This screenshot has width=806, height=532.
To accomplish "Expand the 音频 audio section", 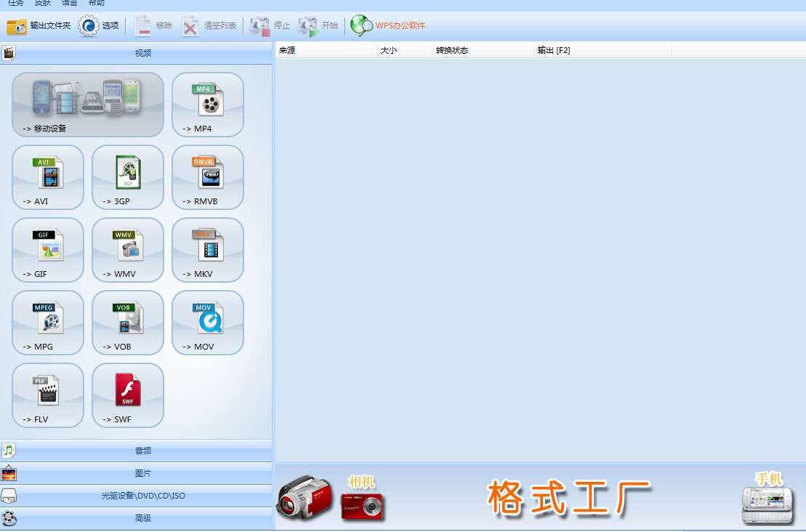I will pyautogui.click(x=136, y=451).
